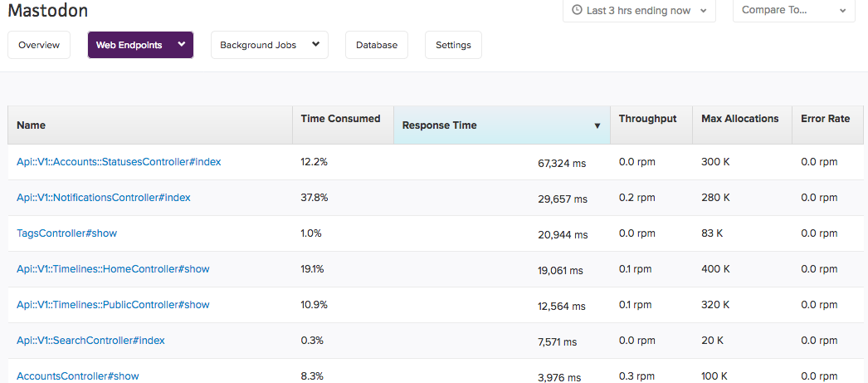Select the Web Endpoints tab
868x383 pixels.
pyautogui.click(x=140, y=45)
